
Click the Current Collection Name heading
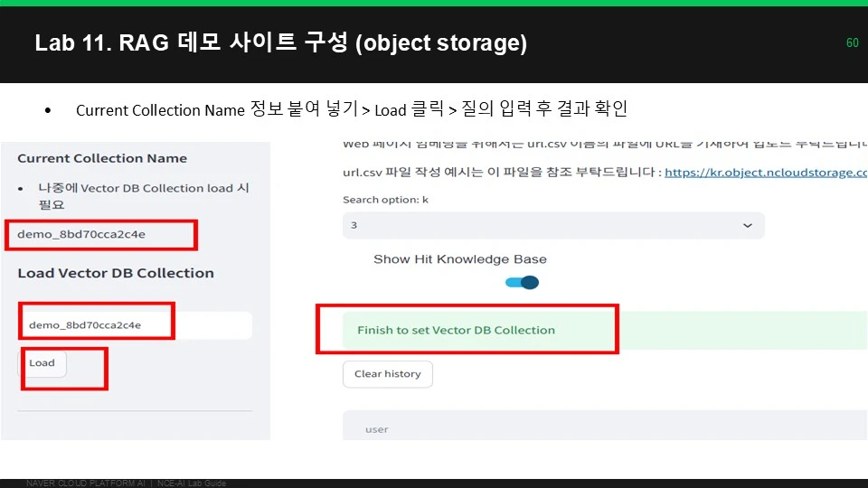pyautogui.click(x=102, y=158)
